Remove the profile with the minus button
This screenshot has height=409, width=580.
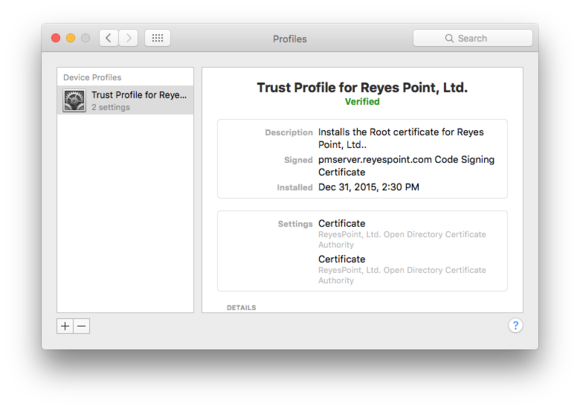tap(82, 326)
